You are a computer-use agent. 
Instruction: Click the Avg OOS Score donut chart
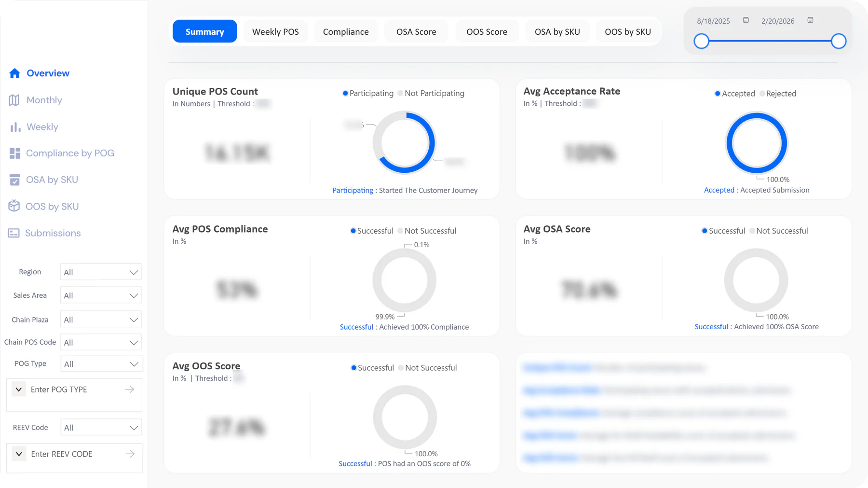(405, 417)
